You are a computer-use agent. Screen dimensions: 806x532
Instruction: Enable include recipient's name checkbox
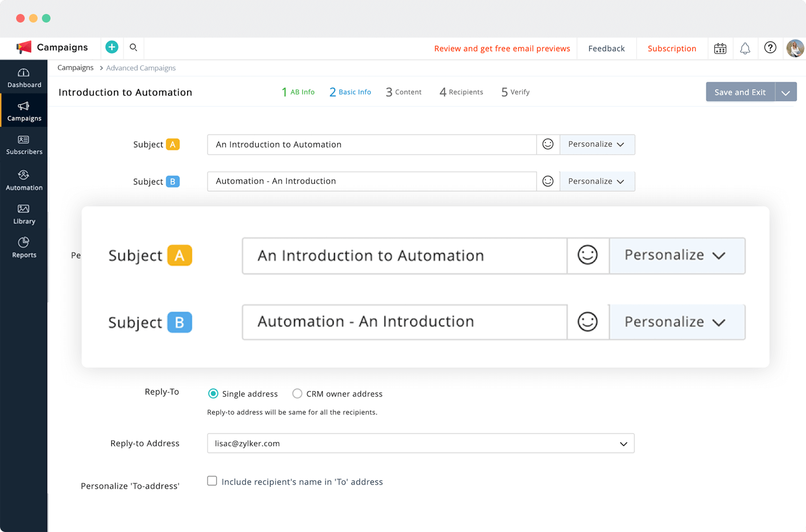point(212,481)
